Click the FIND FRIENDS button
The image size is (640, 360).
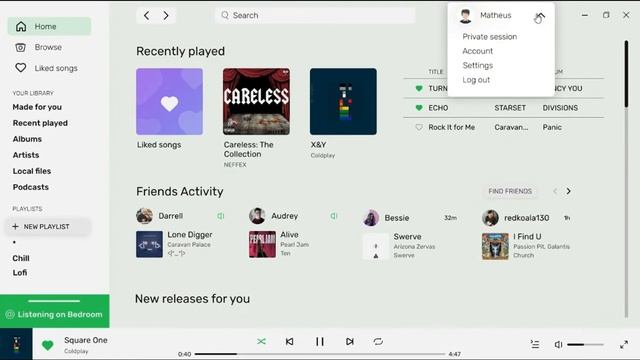[510, 191]
